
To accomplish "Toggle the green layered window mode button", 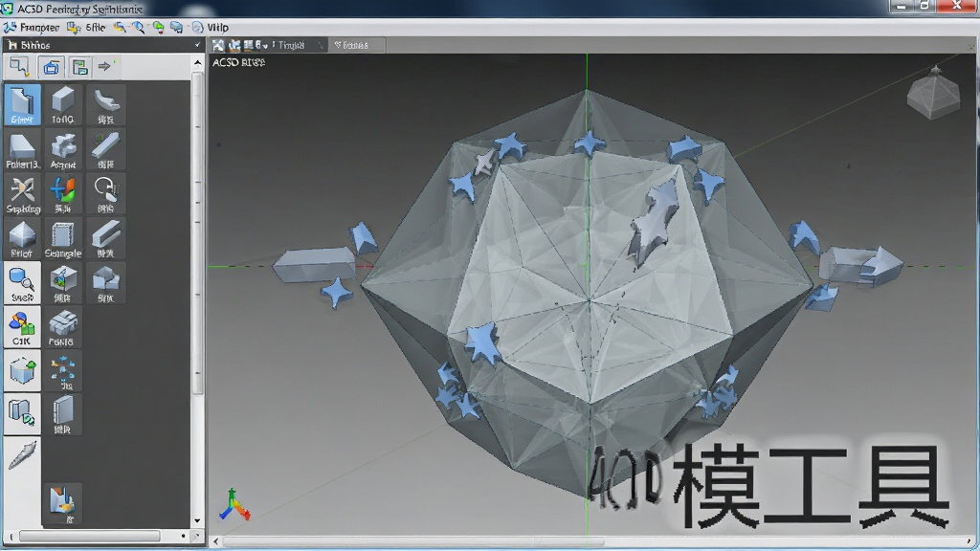I will coord(79,66).
